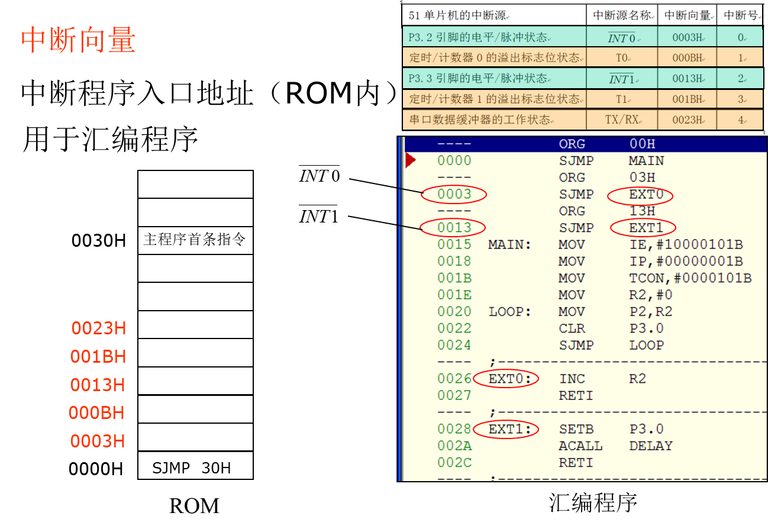This screenshot has width=768, height=532.
Task: Click the line 用于汇编程序 under the heading
Action: (109, 140)
